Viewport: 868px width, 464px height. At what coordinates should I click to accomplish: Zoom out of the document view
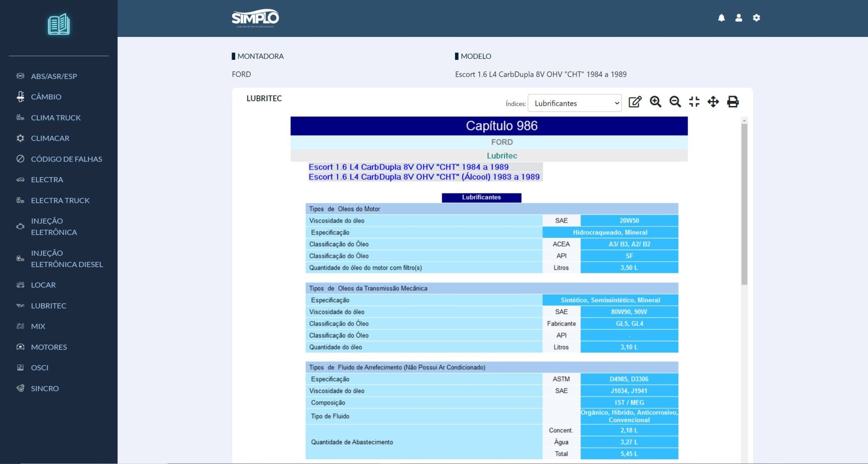tap(675, 102)
